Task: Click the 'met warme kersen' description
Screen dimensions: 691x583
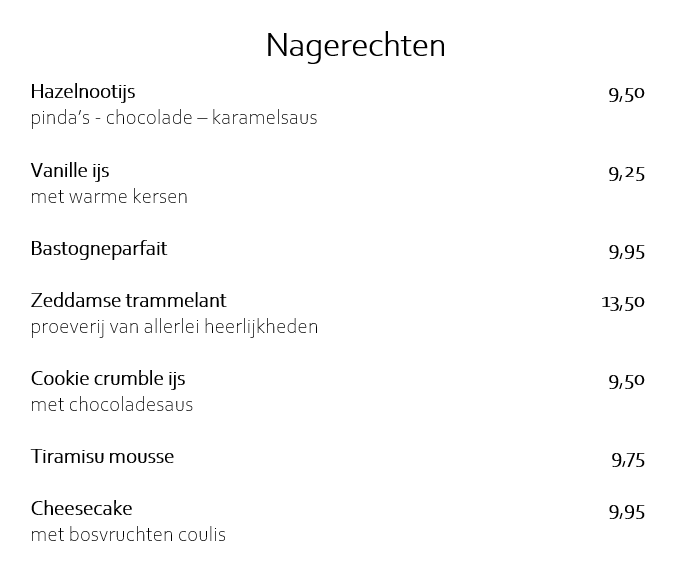Action: coord(109,197)
